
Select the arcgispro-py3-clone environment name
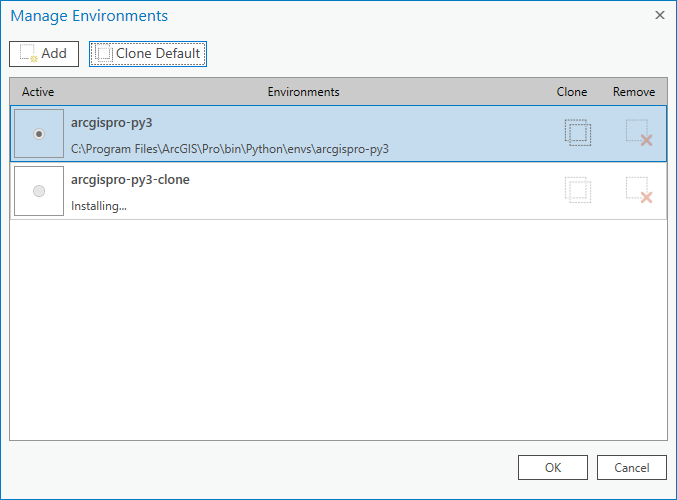tap(130, 180)
